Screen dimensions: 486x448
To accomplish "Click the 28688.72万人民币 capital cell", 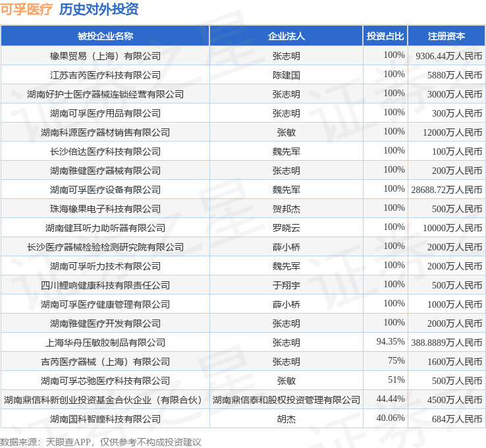I will 446,190.
